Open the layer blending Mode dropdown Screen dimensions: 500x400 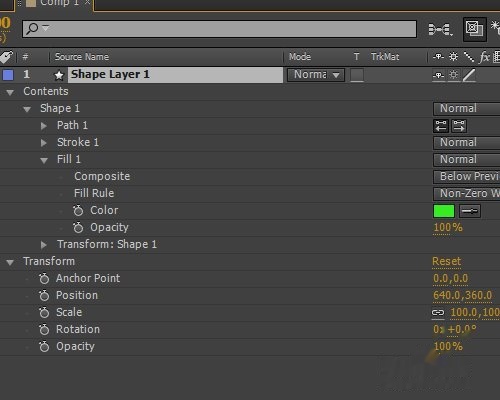point(316,75)
